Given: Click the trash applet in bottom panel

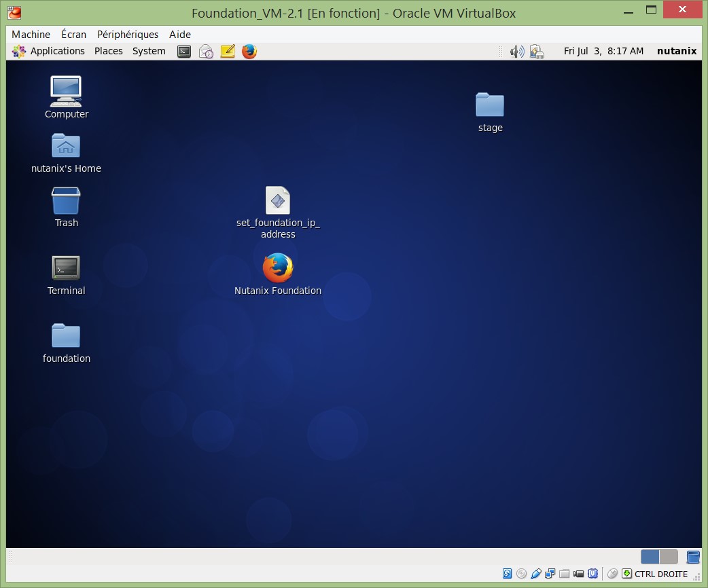Looking at the screenshot, I should click(693, 557).
